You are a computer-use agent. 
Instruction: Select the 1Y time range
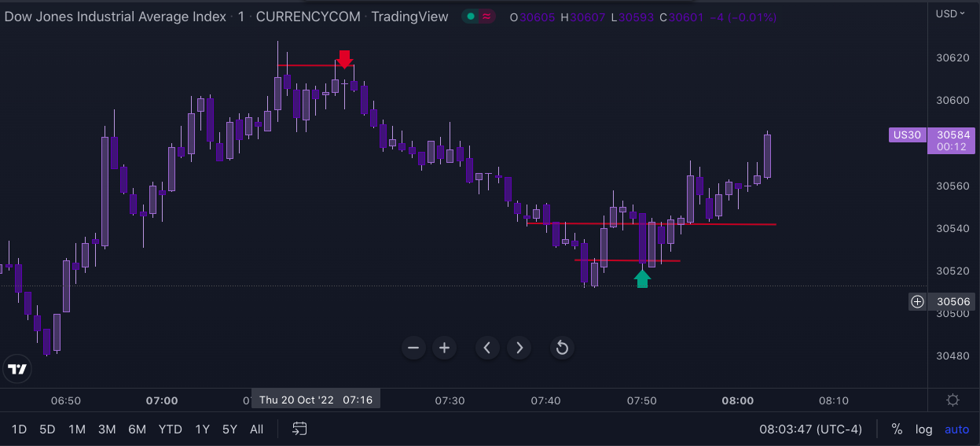coord(202,429)
